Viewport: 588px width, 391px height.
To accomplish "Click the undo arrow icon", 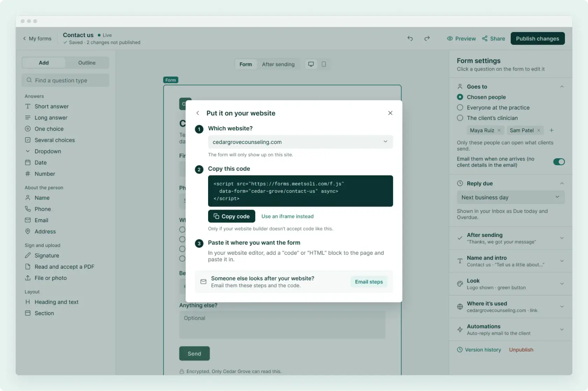I will tap(410, 38).
